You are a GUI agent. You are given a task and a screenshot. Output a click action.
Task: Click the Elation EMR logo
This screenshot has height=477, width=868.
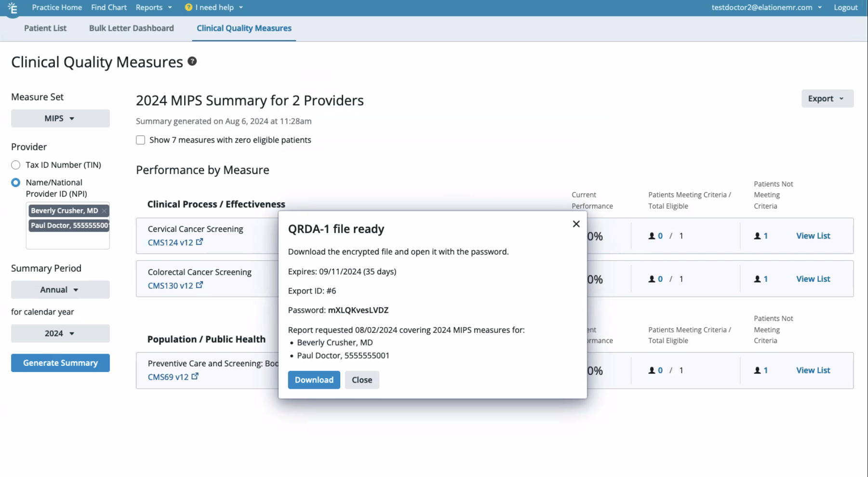[x=13, y=7]
